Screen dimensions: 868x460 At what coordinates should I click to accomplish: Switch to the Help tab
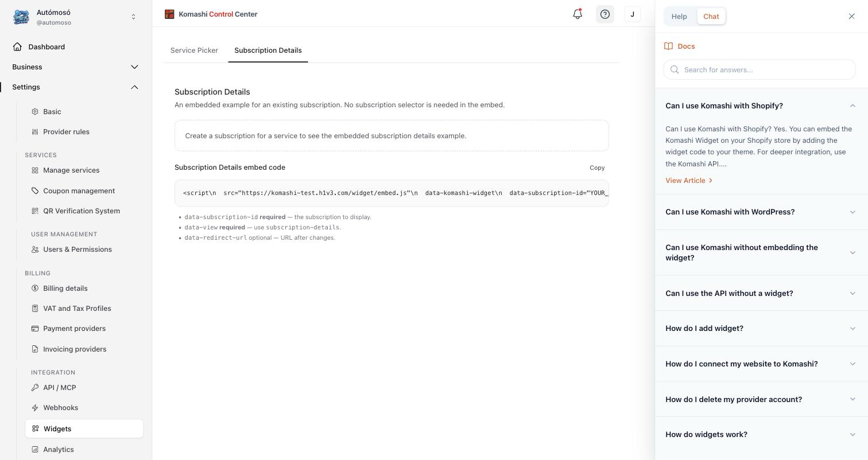point(679,16)
